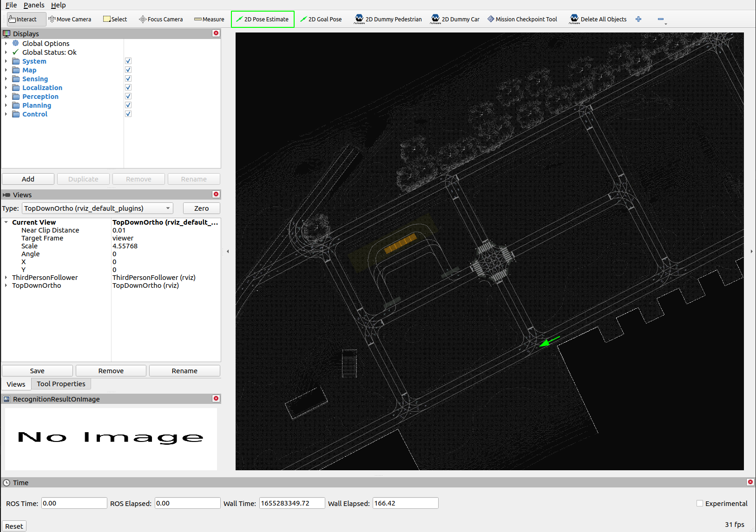756x532 pixels.
Task: Select the Measure tool
Action: click(x=209, y=19)
